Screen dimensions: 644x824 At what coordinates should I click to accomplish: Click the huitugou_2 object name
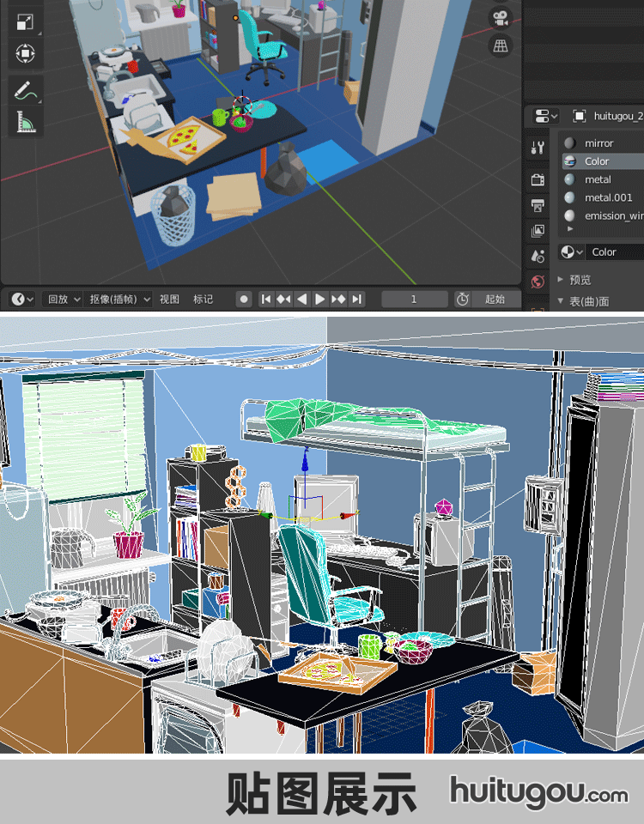(x=618, y=116)
